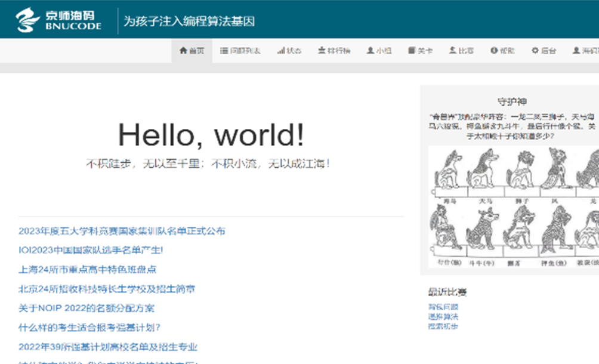Click the gear icon beside 后台
Image resolution: width=599 pixels, height=364 pixels.
(535, 50)
